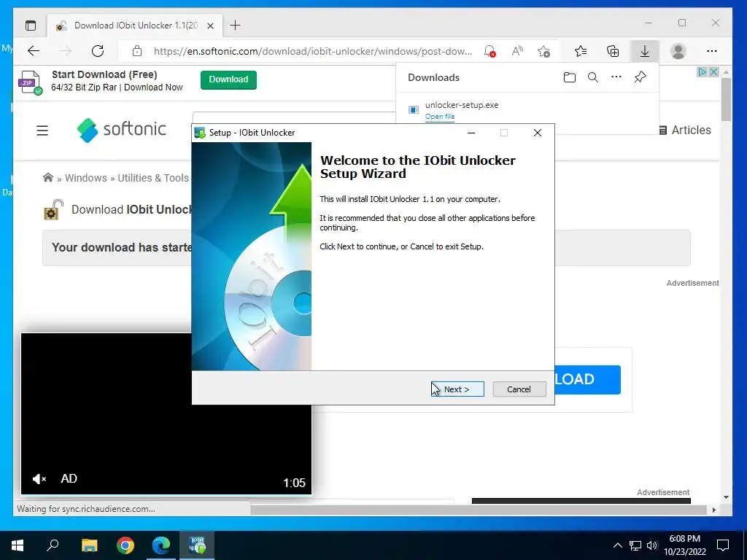
Task: Open blocked notifications bell icon
Action: (x=489, y=51)
